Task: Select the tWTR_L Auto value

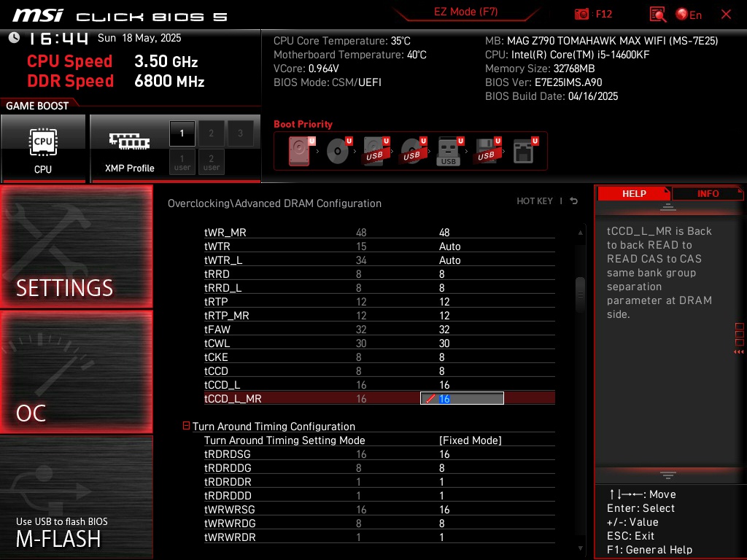Action: (x=449, y=260)
